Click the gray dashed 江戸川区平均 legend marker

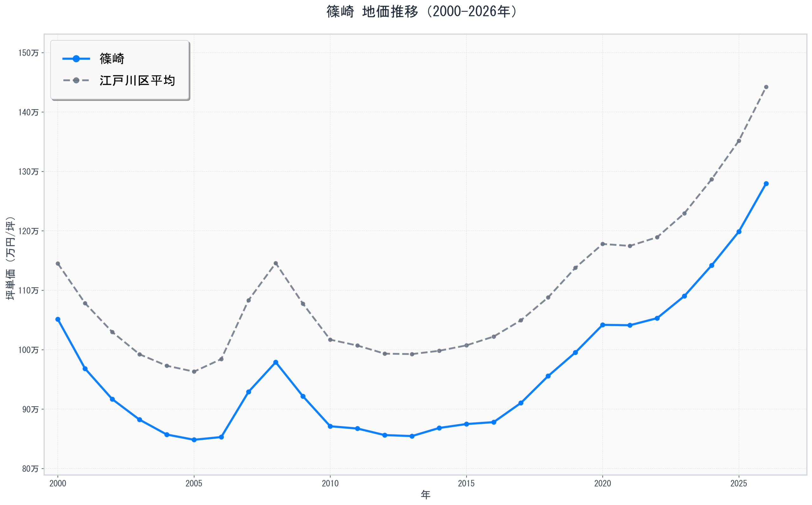tap(76, 81)
